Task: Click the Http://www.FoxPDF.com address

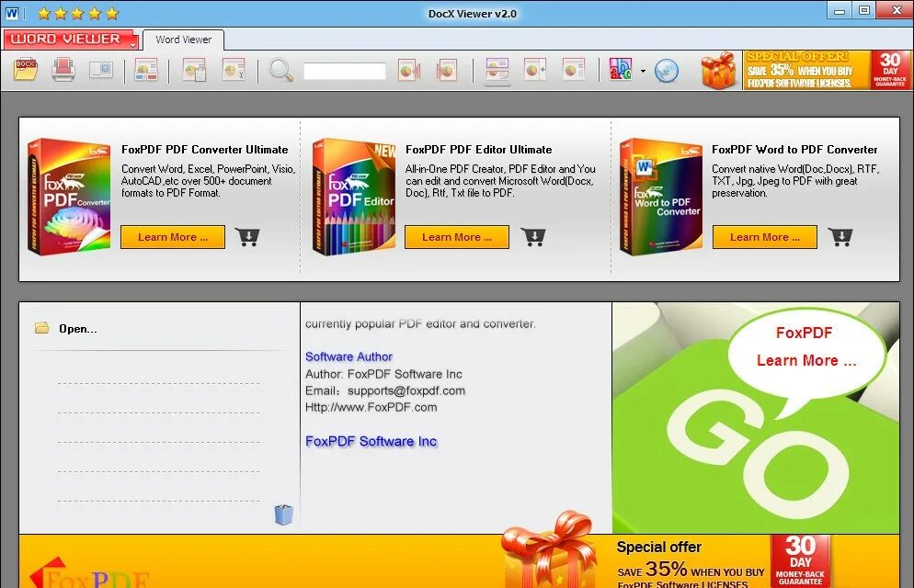Action: [x=371, y=407]
